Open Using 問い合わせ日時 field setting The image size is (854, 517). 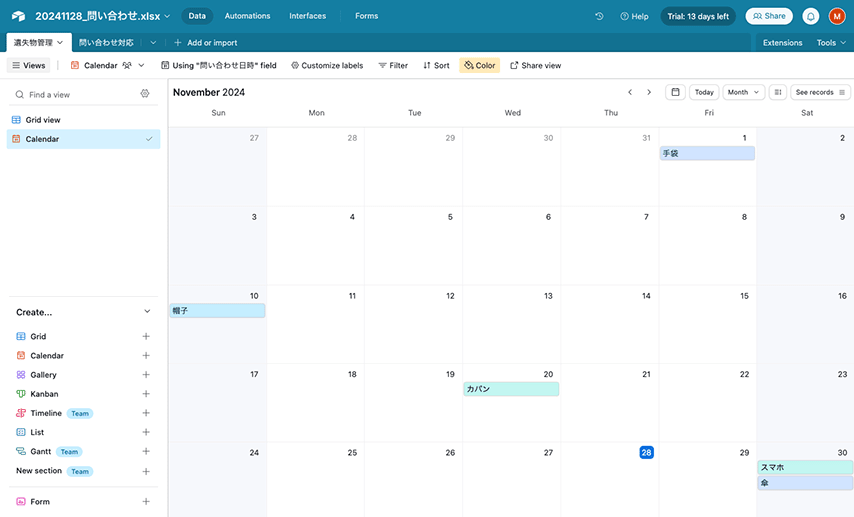[218, 65]
